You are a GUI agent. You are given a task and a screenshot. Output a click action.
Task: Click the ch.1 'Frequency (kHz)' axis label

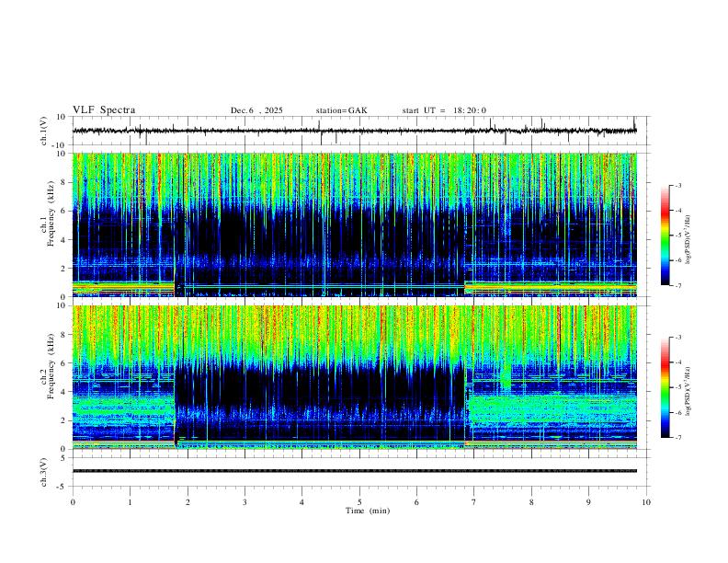click(x=51, y=214)
